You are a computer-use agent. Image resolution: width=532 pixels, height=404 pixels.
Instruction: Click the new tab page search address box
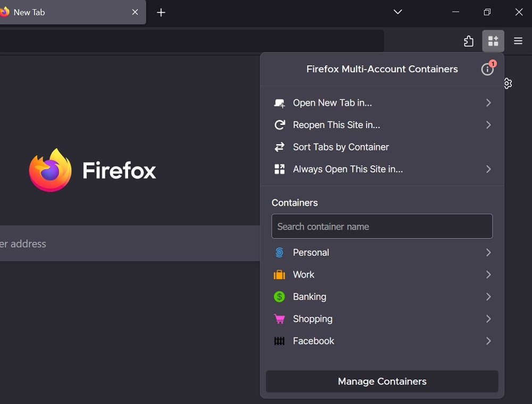pos(130,243)
